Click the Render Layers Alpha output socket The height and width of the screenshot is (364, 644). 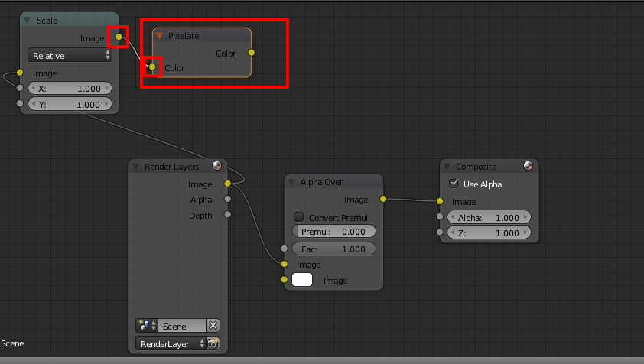[227, 199]
